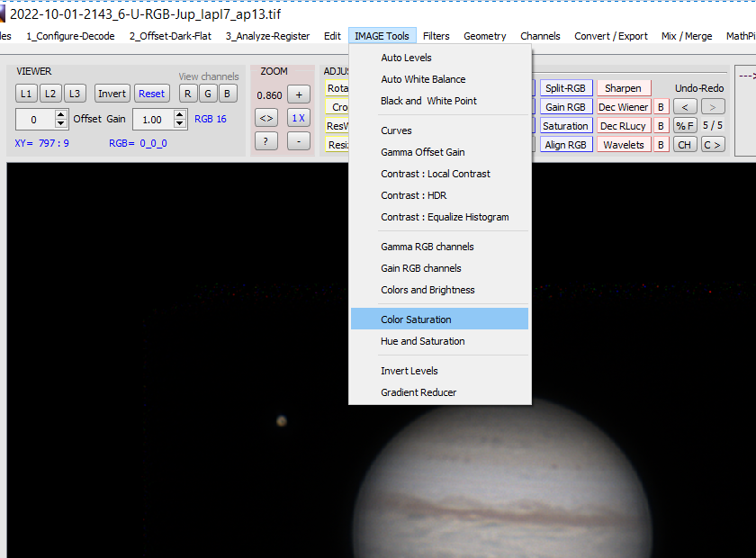The width and height of the screenshot is (756, 558).
Task: Click the Sharpen button
Action: [x=624, y=88]
